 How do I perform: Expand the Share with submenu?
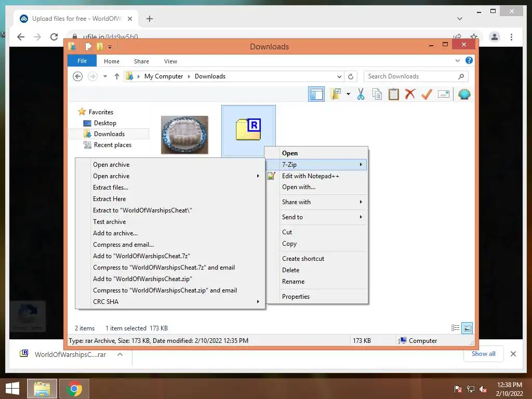click(361, 202)
